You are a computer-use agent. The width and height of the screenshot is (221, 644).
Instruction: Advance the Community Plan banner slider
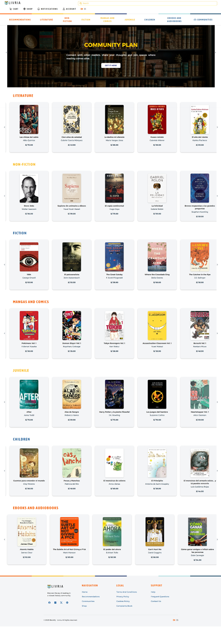pos(215,53)
